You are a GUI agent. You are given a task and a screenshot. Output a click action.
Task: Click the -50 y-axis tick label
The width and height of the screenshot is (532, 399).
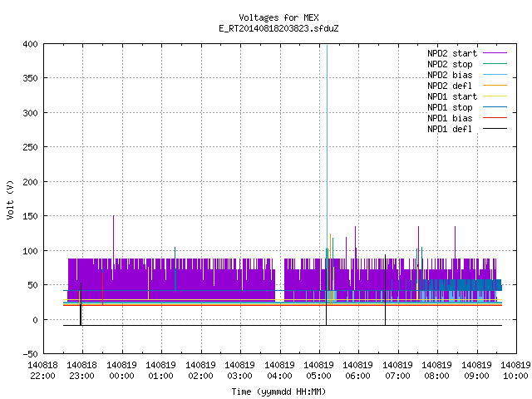[x=30, y=354]
